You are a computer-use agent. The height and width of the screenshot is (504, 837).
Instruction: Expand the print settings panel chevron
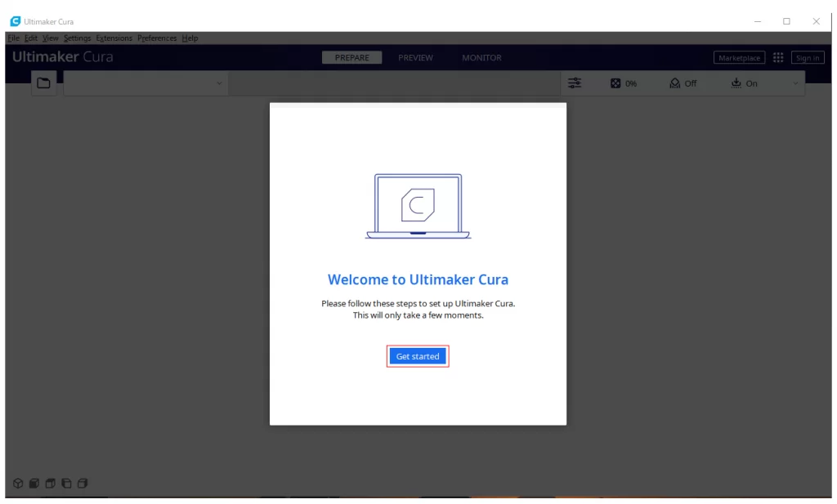(795, 84)
